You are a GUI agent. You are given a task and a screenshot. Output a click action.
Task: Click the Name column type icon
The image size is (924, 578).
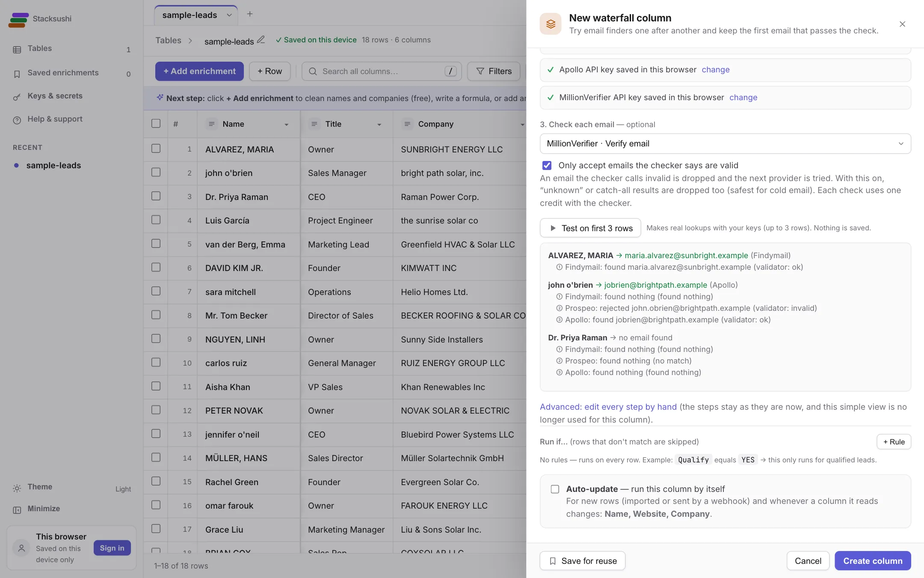click(x=211, y=124)
